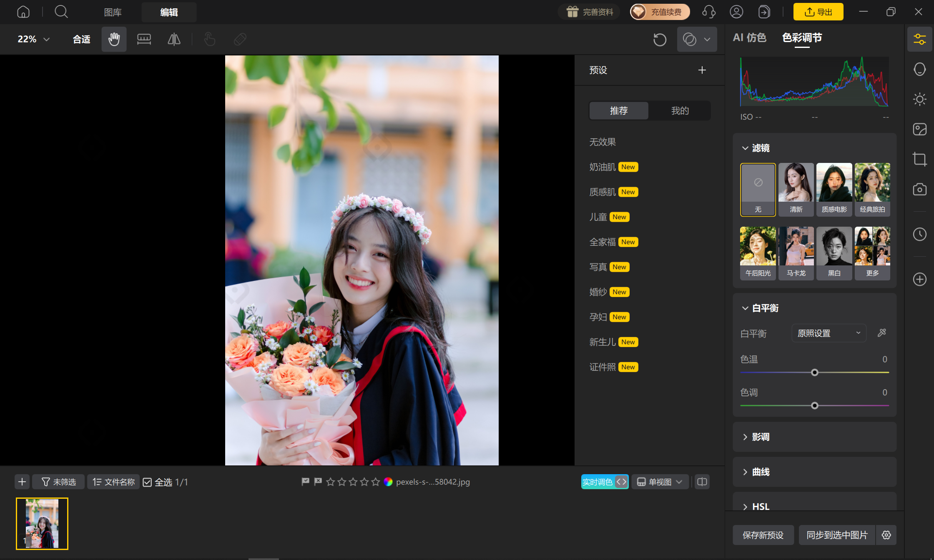Toggle the split compare view button
Image resolution: width=934 pixels, height=560 pixels.
coord(702,482)
